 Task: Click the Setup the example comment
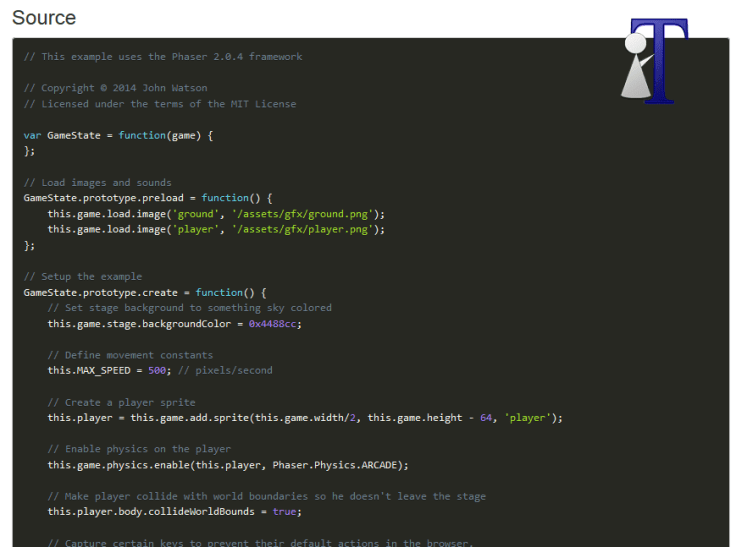click(83, 277)
